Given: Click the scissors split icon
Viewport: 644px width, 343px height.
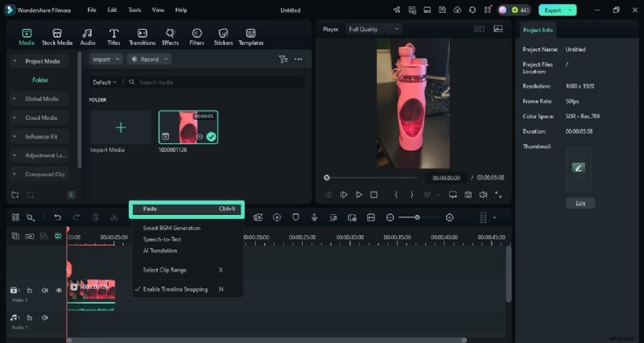Looking at the screenshot, I should pos(114,217).
